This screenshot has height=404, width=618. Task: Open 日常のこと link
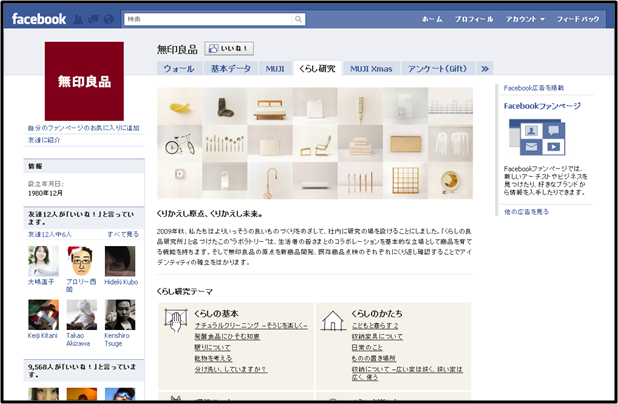tap(367, 347)
